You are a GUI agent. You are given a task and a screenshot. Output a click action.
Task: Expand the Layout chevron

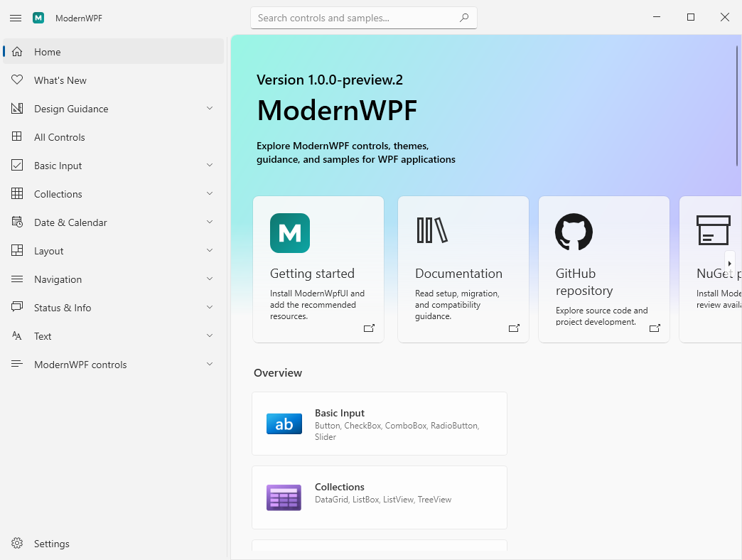point(210,250)
